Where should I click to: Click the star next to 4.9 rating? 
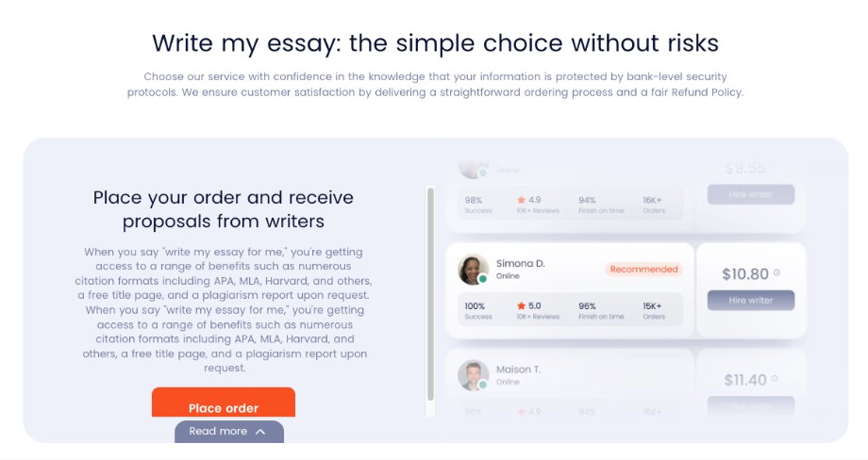(521, 200)
